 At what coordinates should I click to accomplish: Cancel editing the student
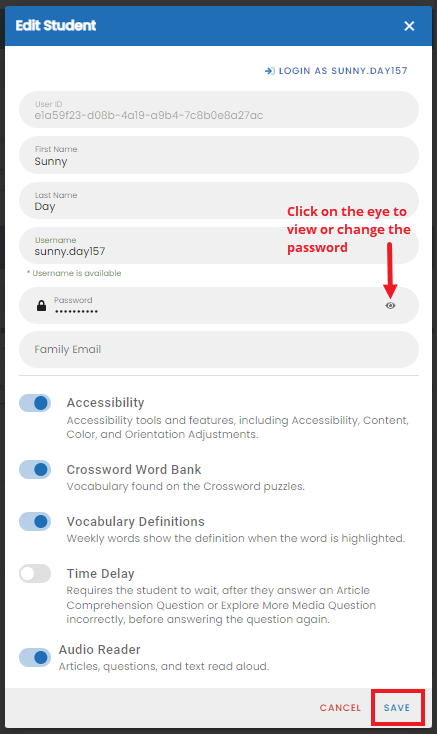click(340, 707)
